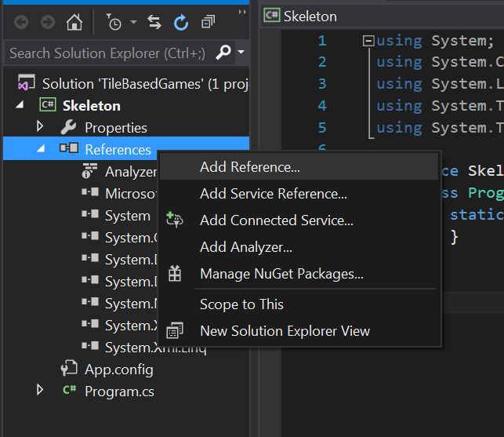
Task: Click the New Solution Explorer View icon
Action: click(175, 330)
